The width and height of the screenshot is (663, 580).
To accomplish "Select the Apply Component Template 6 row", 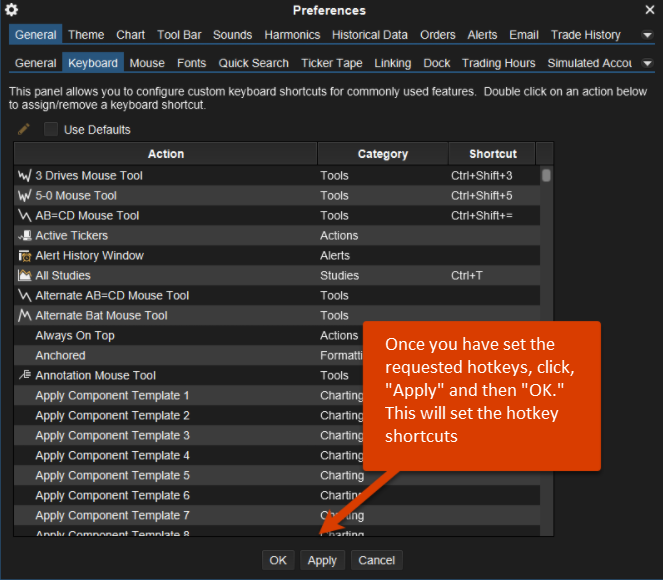I will (x=277, y=495).
